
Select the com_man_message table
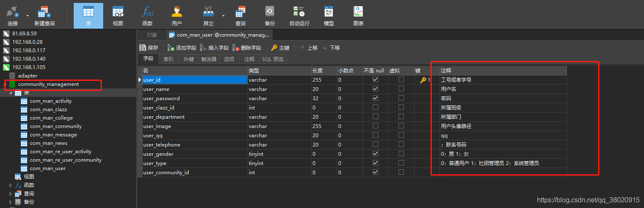(x=53, y=134)
